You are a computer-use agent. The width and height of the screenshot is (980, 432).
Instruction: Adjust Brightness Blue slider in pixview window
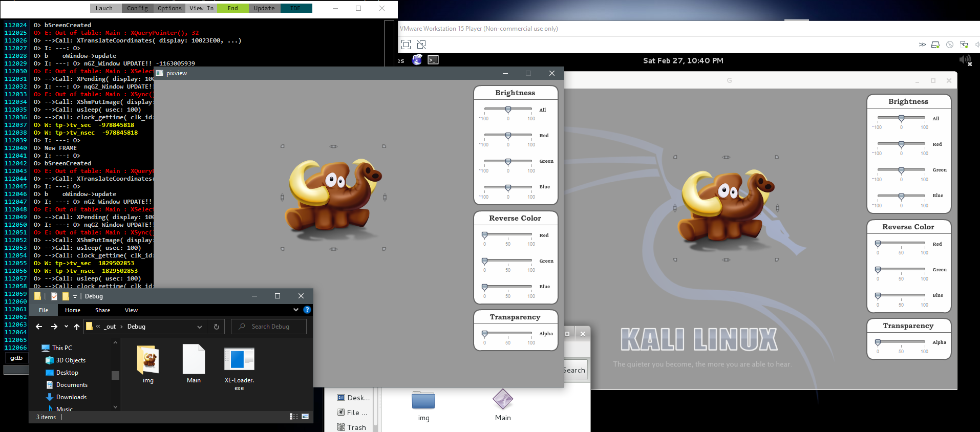coord(508,187)
